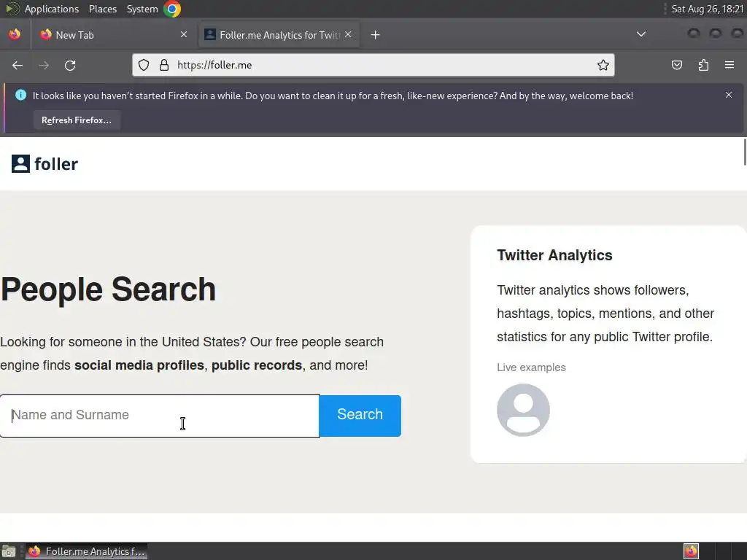Click the People Search heading
The width and height of the screenshot is (747, 560).
(108, 289)
